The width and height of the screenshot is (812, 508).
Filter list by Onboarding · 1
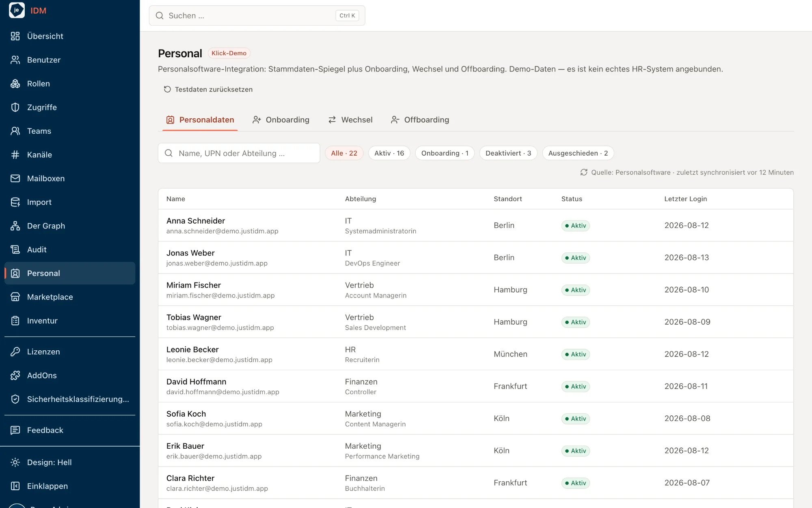click(445, 153)
